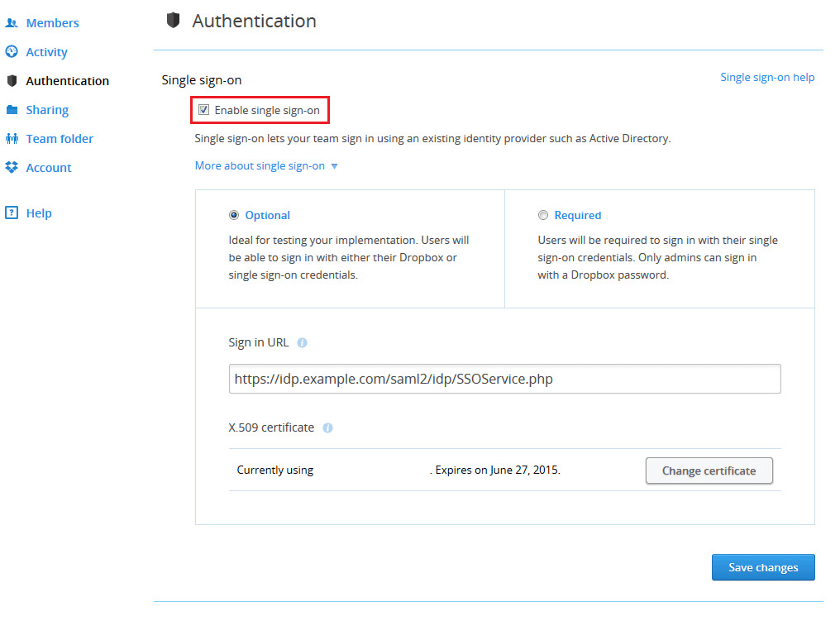Click the Account icon in the sidebar
The image size is (840, 621).
(x=12, y=167)
